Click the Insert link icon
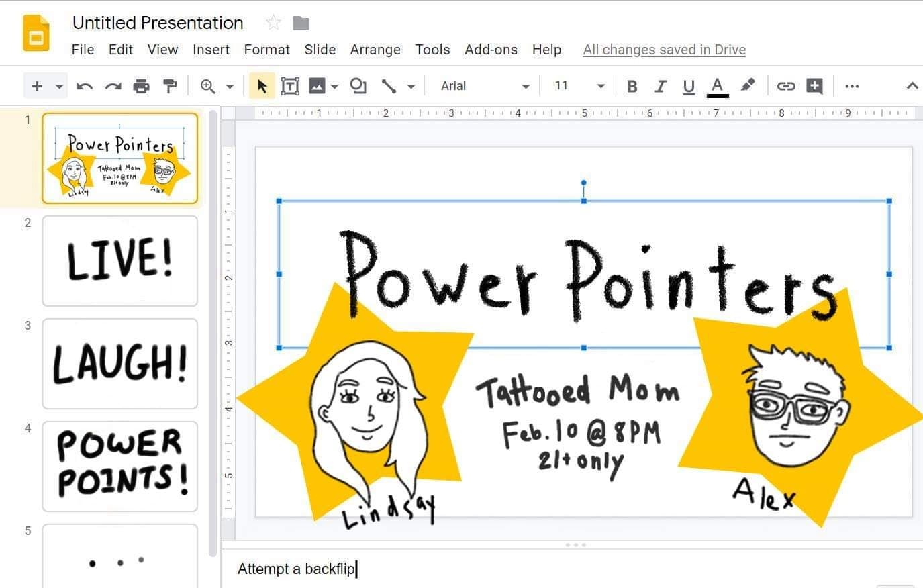Screen dimensions: 923x588 (786, 86)
